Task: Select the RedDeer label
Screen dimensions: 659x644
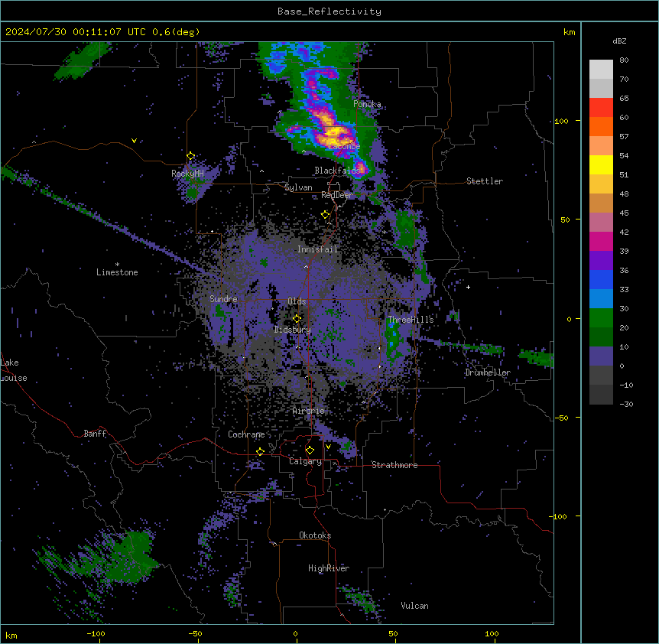Action: click(x=336, y=195)
